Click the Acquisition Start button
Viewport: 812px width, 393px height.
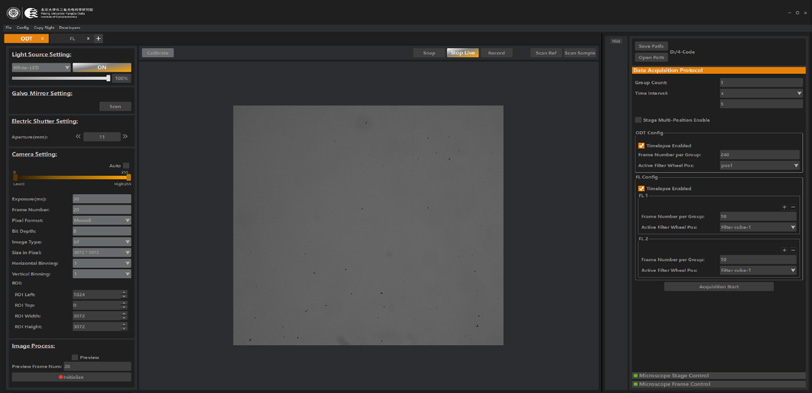pos(719,287)
